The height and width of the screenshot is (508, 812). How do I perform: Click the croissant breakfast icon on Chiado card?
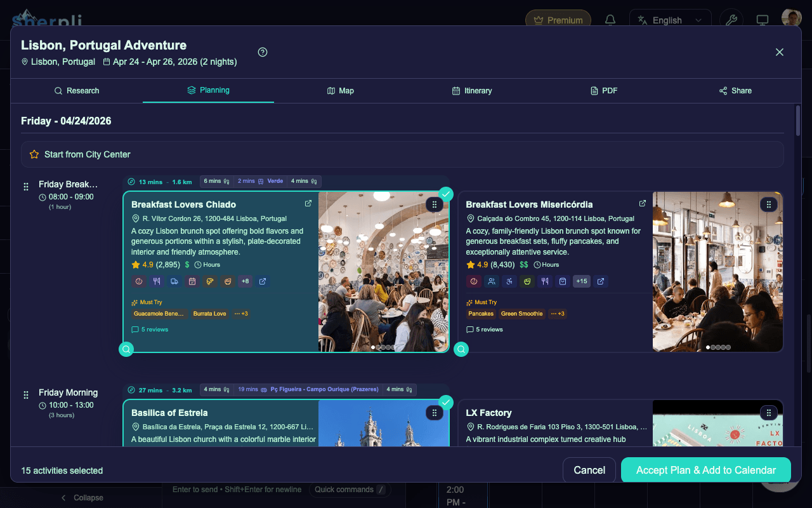pyautogui.click(x=209, y=281)
